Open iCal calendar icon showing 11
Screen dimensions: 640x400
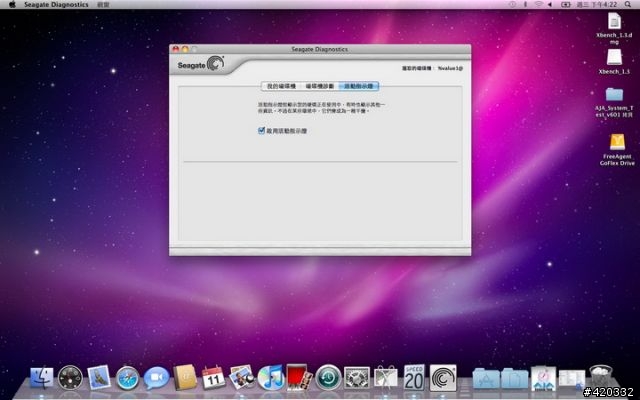[x=213, y=378]
